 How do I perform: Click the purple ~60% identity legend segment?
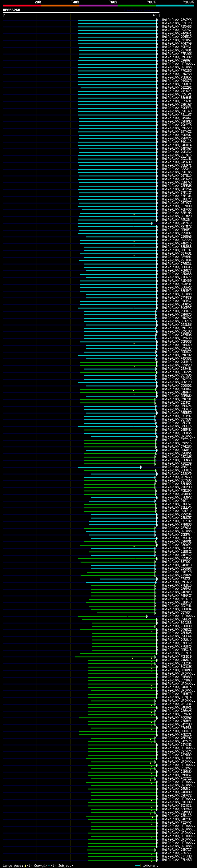coord(99,6)
